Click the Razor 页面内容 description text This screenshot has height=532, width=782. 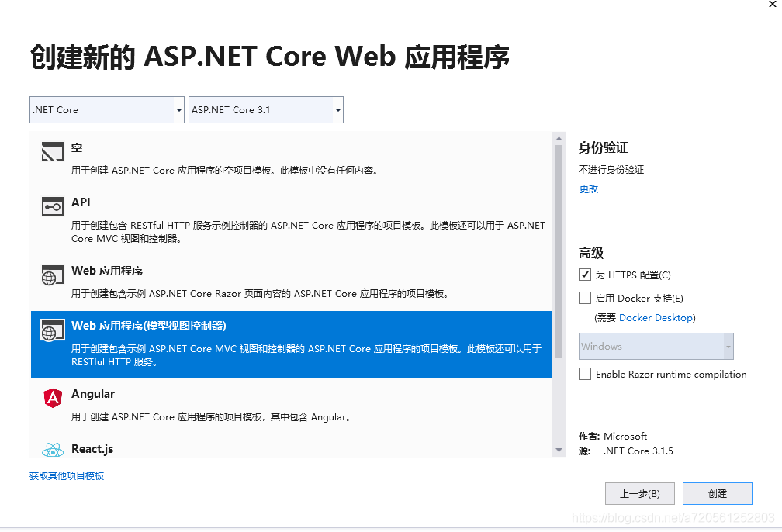[260, 294]
